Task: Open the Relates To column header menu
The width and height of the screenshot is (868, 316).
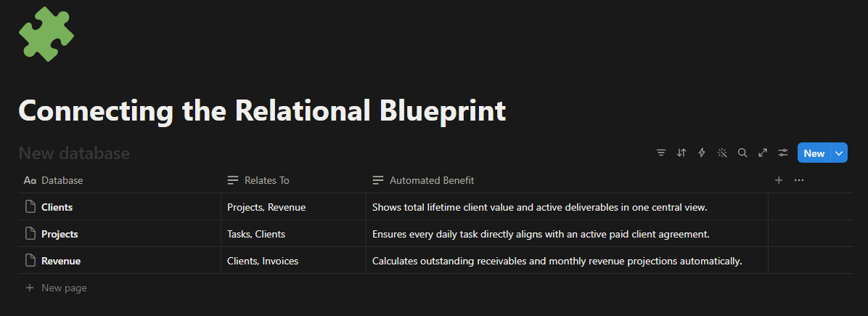Action: [x=293, y=180]
